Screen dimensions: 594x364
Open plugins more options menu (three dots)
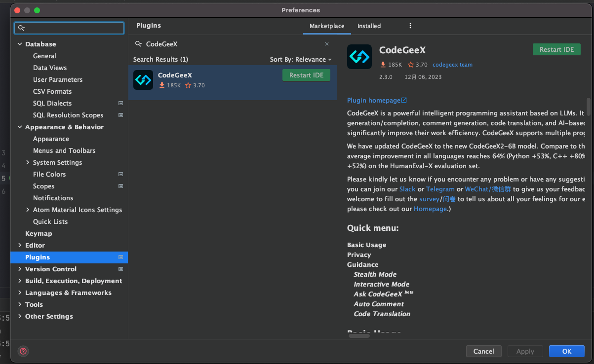(410, 26)
